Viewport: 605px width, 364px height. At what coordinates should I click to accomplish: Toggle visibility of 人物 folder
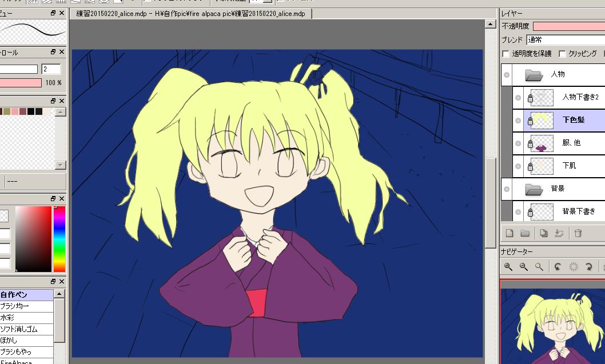507,75
